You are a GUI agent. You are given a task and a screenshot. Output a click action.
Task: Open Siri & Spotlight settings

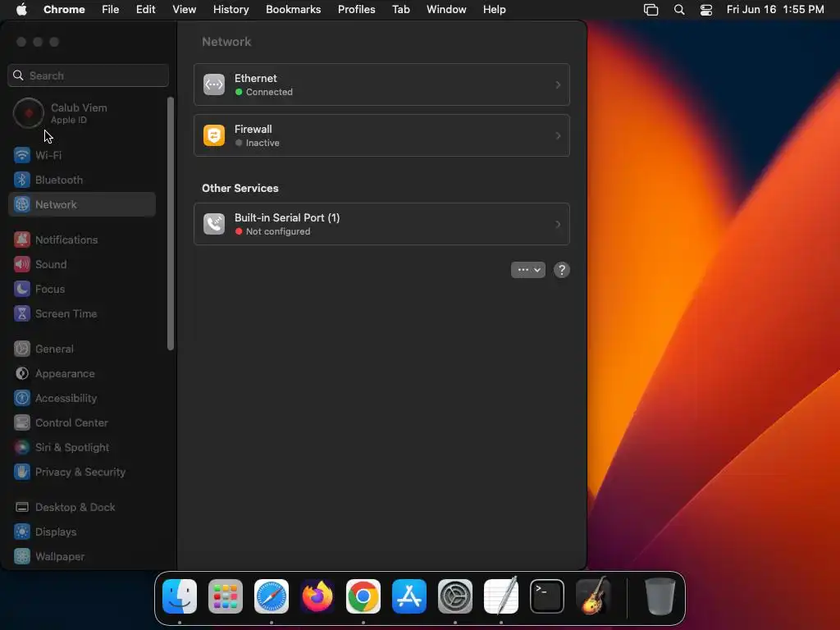click(x=82, y=448)
